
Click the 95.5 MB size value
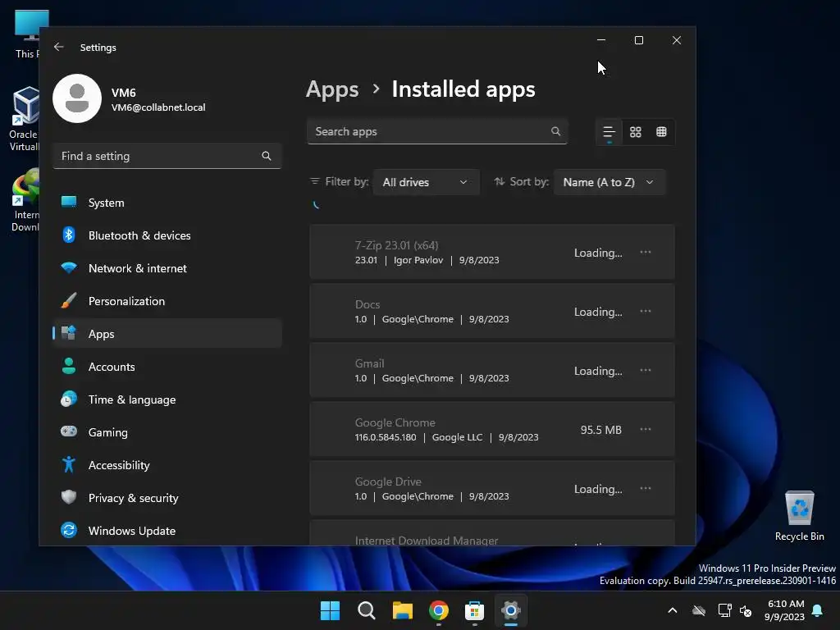[x=601, y=430]
